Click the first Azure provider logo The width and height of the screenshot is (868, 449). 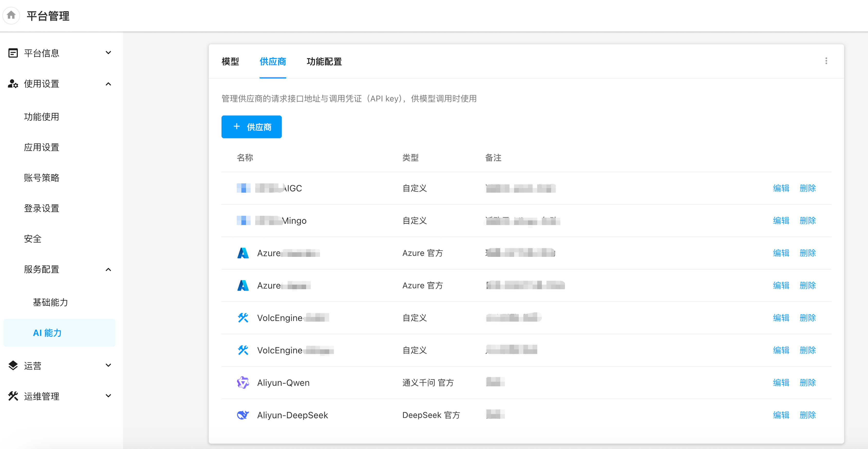(x=243, y=253)
